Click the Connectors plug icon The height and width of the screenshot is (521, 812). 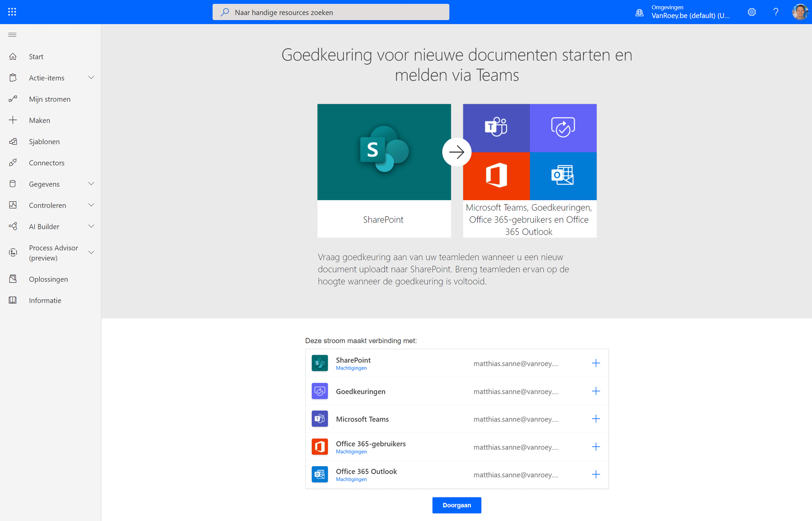(x=13, y=162)
